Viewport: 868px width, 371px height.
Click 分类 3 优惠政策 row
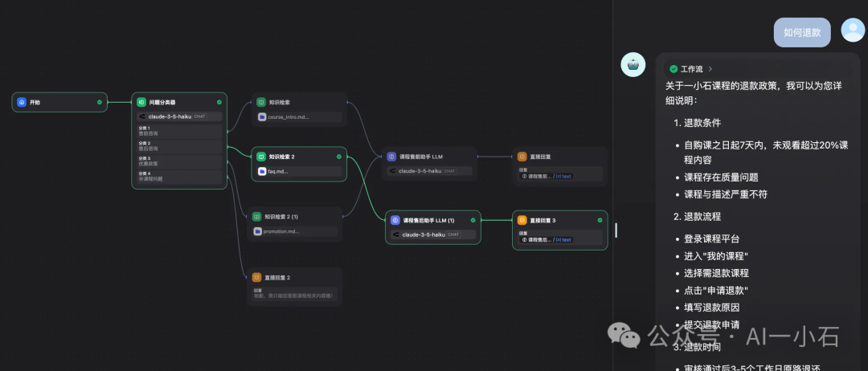coord(179,161)
